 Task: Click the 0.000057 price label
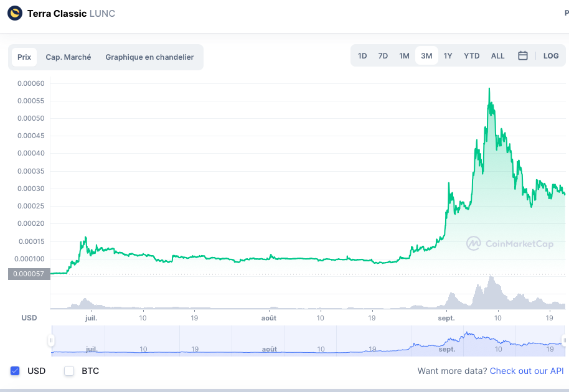(29, 274)
